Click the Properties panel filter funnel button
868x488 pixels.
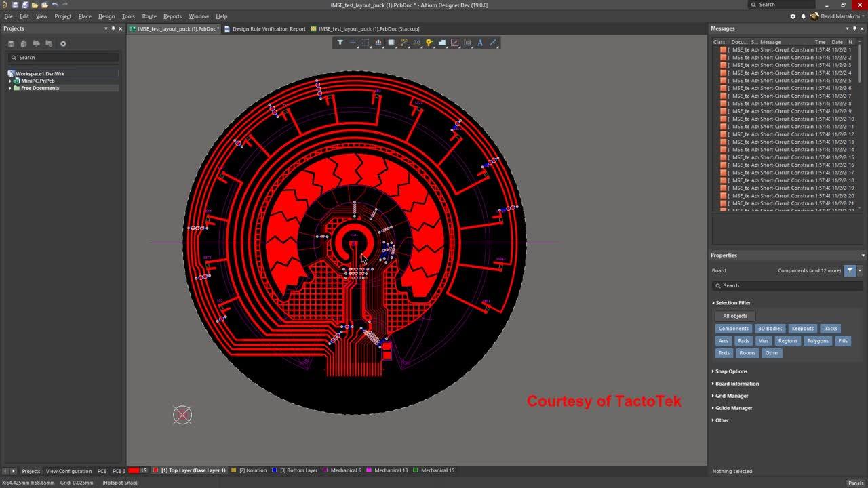pyautogui.click(x=850, y=270)
